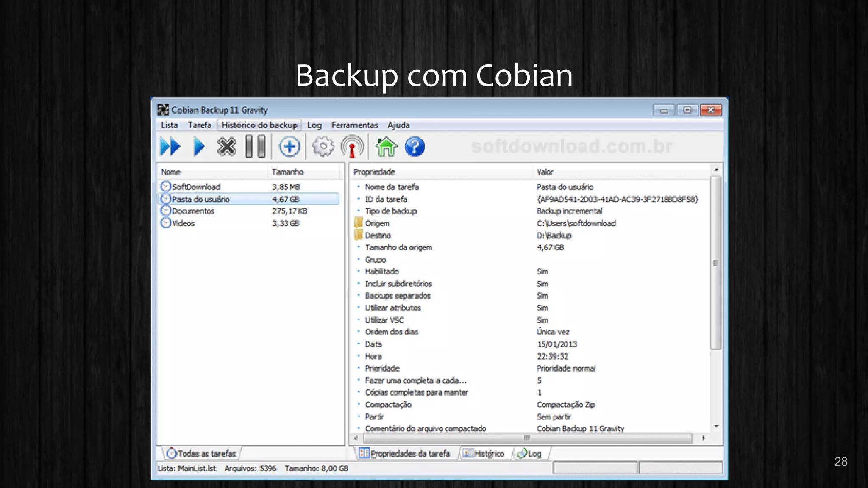Open the Lista menu
This screenshot has height=488, width=868.
(169, 125)
